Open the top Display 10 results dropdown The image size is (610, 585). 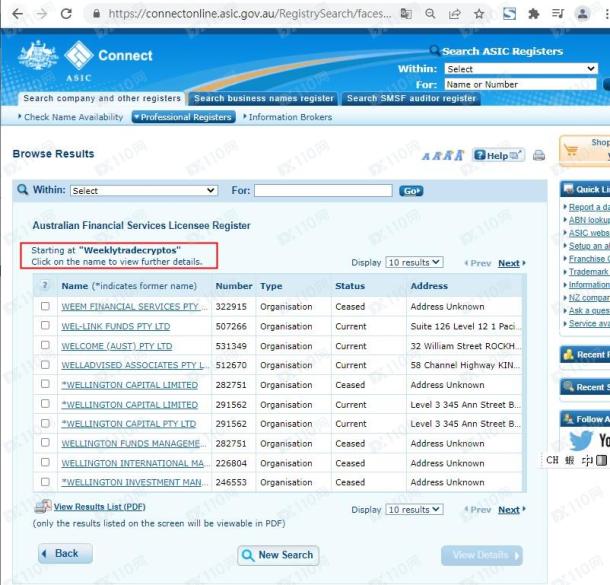coord(414,263)
